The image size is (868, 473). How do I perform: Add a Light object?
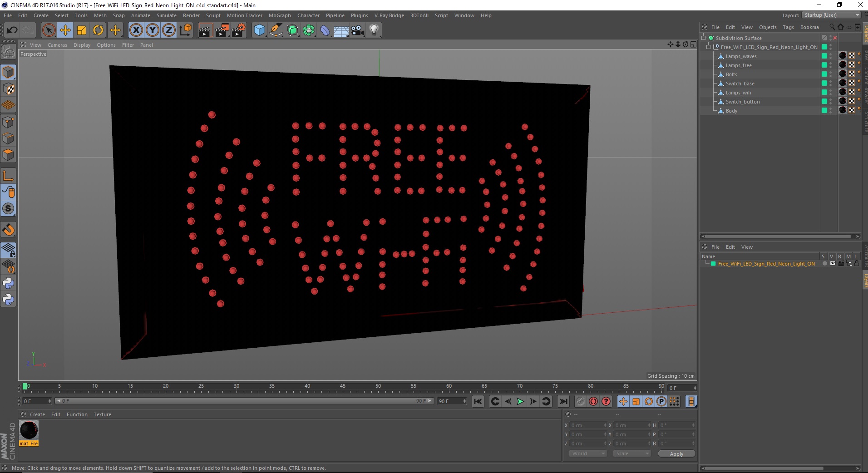pos(374,30)
